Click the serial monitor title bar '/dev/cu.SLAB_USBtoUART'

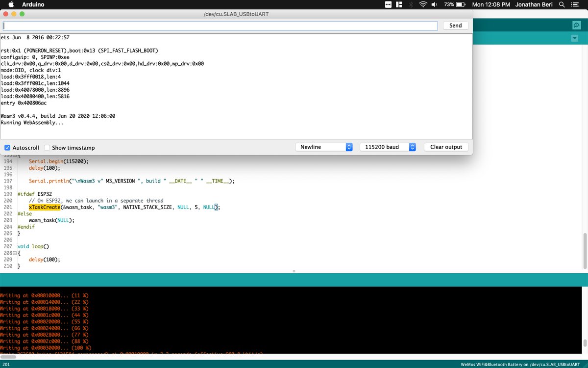tap(236, 14)
